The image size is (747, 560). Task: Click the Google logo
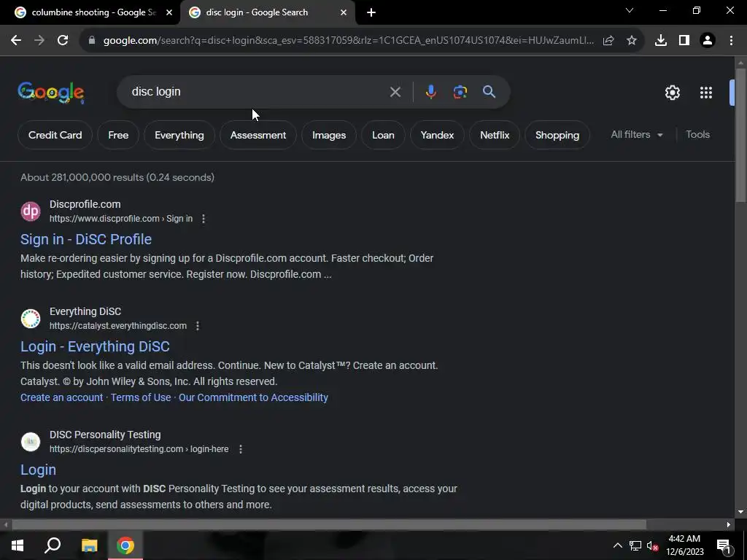[51, 93]
